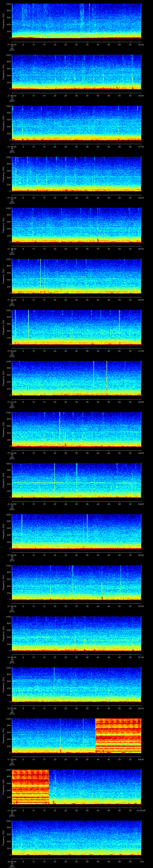Click the "21:53:00" time axis label
The image size is (153, 868).
pos(12,504)
